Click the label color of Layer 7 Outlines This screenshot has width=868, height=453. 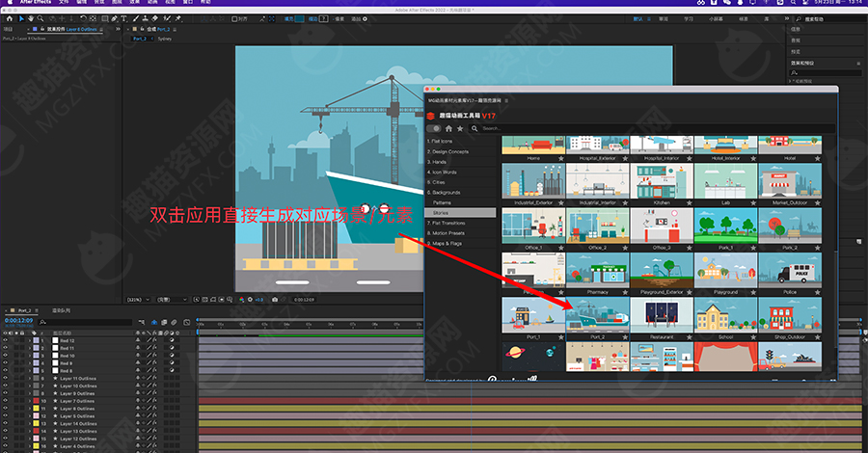coord(36,401)
